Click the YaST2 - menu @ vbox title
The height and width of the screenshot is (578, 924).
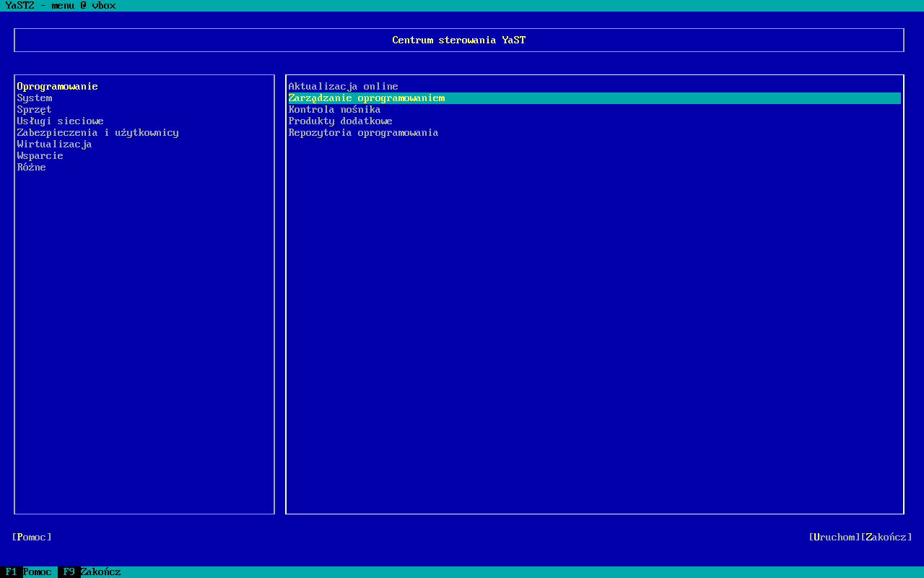tap(61, 6)
